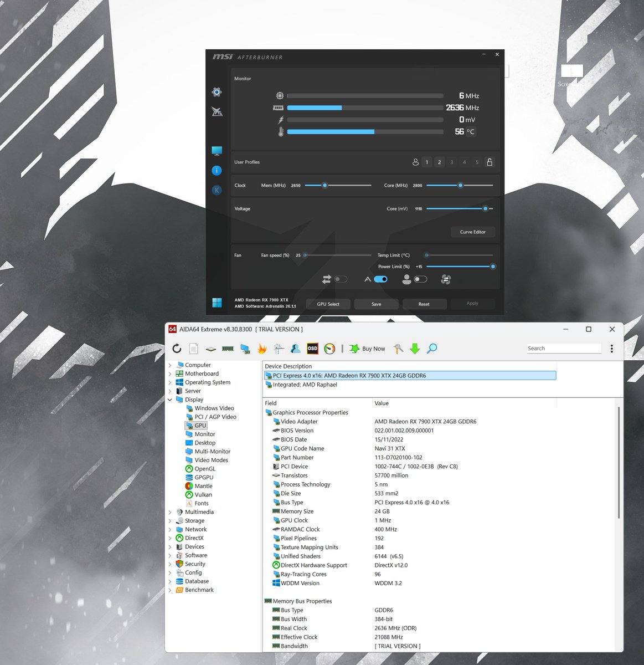Click the AIDA64 Report page icon
The height and width of the screenshot is (665, 644).
(193, 349)
